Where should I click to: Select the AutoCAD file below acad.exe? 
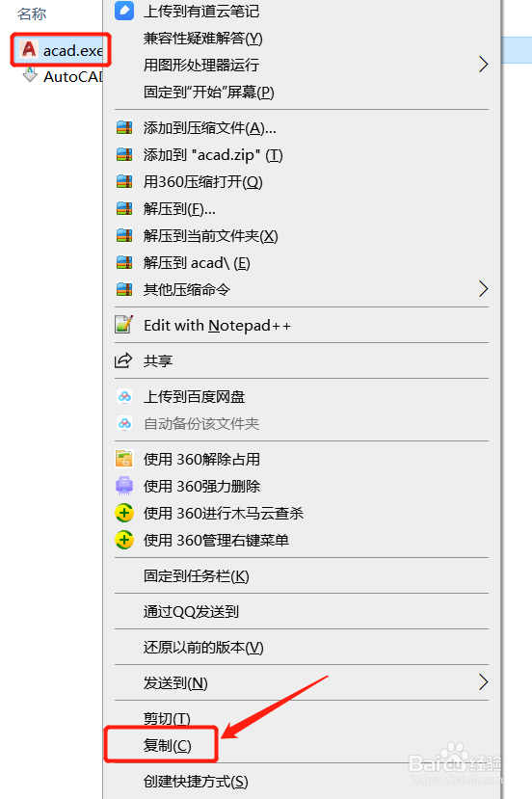(63, 76)
